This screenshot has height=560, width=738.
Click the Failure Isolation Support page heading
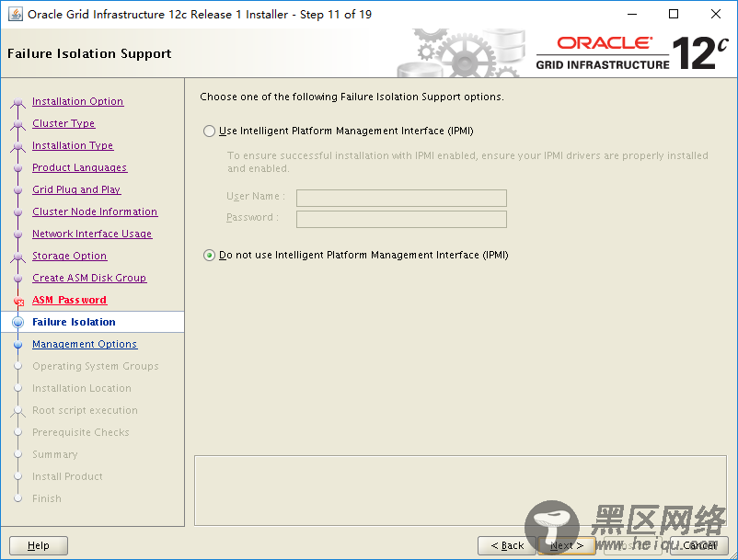click(x=89, y=53)
